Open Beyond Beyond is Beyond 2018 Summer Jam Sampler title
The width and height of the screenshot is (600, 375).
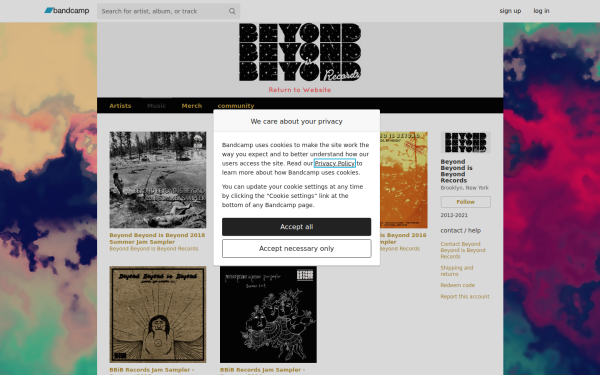click(157, 238)
